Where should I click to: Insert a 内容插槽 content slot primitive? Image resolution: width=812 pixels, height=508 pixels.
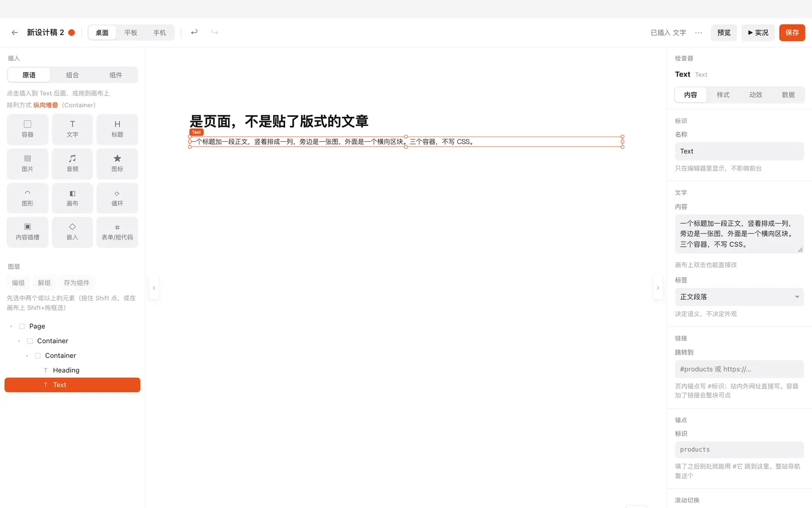tap(27, 232)
